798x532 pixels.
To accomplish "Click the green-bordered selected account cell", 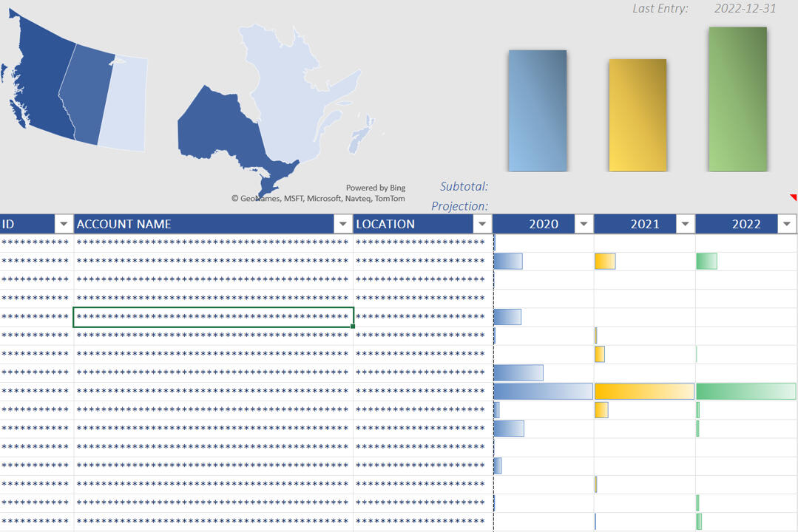I will (213, 317).
